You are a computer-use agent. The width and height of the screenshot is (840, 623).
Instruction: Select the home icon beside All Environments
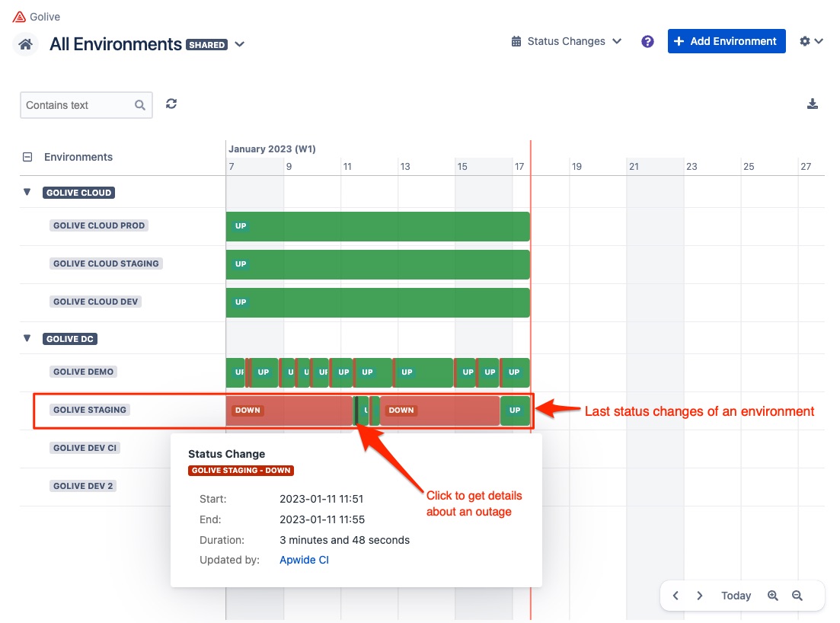tap(24, 44)
